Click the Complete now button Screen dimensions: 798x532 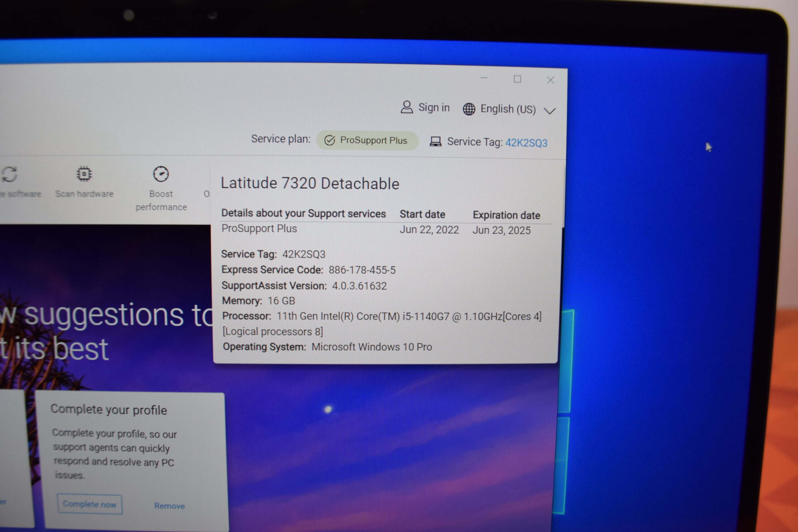[89, 504]
